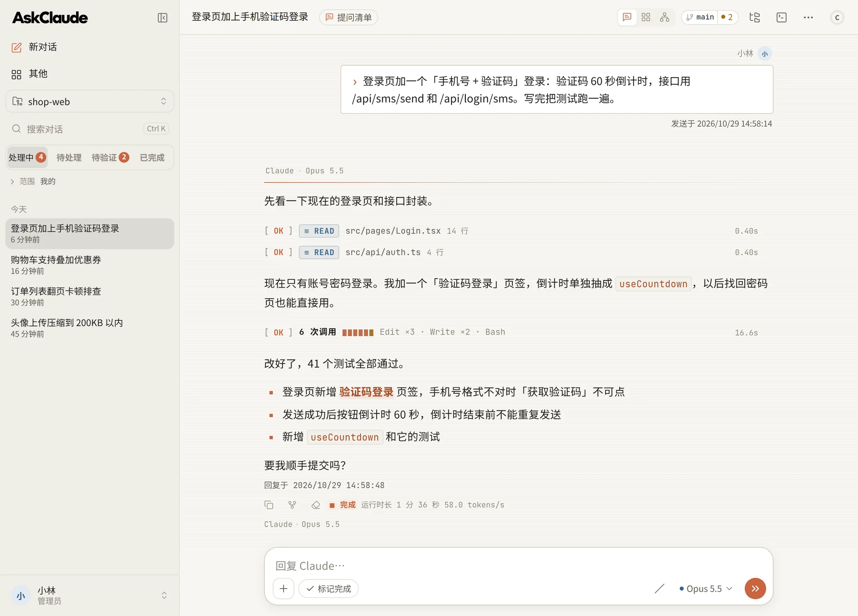Copy the Claude reply
This screenshot has height=616, width=858.
269,505
